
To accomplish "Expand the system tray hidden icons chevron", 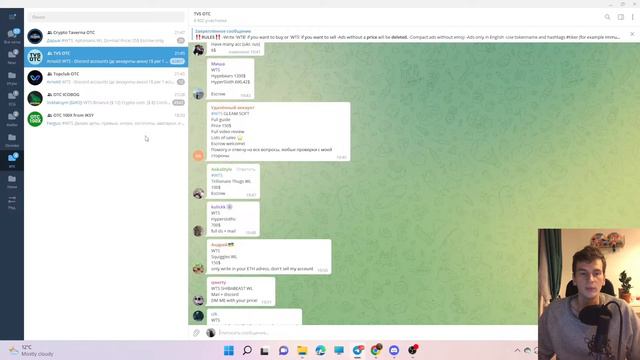I will pyautogui.click(x=517, y=350).
